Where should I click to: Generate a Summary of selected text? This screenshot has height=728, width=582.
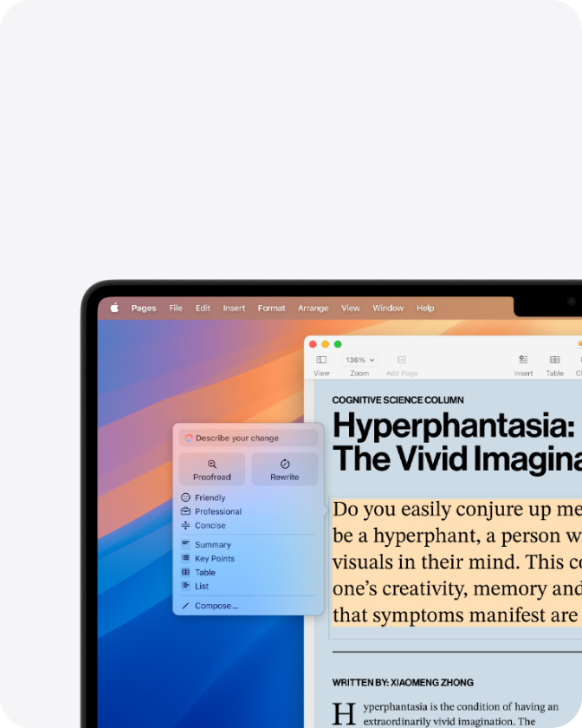pos(212,545)
